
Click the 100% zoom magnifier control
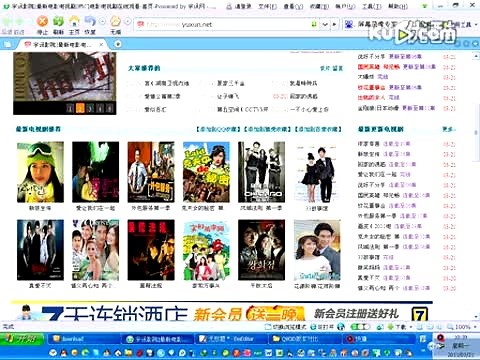pos(458,327)
